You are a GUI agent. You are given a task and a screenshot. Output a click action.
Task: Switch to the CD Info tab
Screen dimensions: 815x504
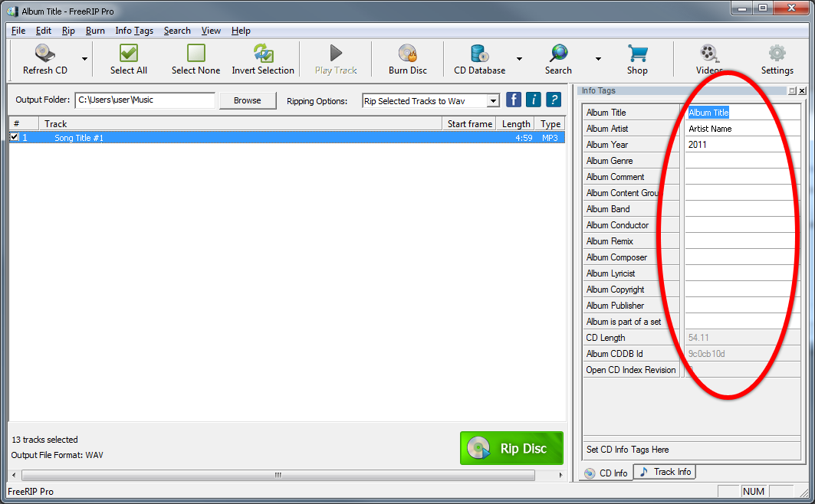pos(606,473)
